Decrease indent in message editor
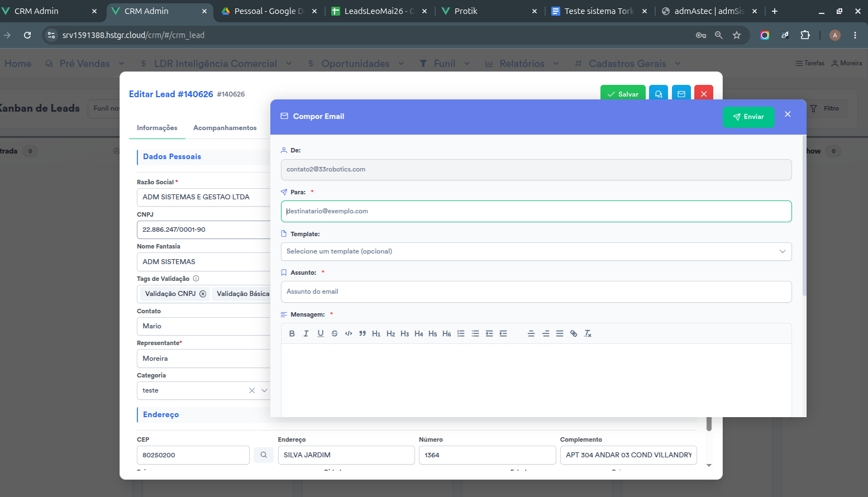The width and height of the screenshot is (868, 497). pos(489,333)
